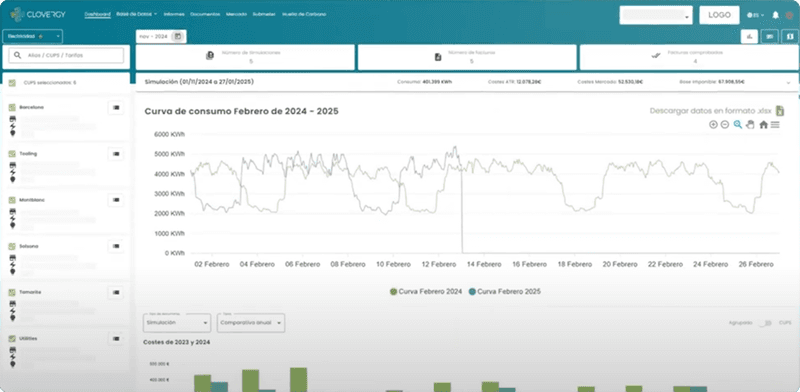Open the Simulación type dropdown

[x=177, y=323]
